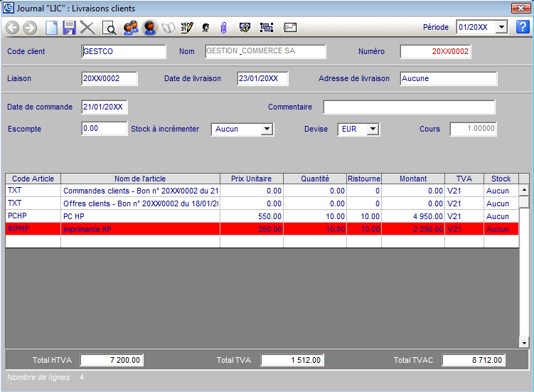
Task: Open the Stock à incrémenter dropdown
Action: click(267, 129)
